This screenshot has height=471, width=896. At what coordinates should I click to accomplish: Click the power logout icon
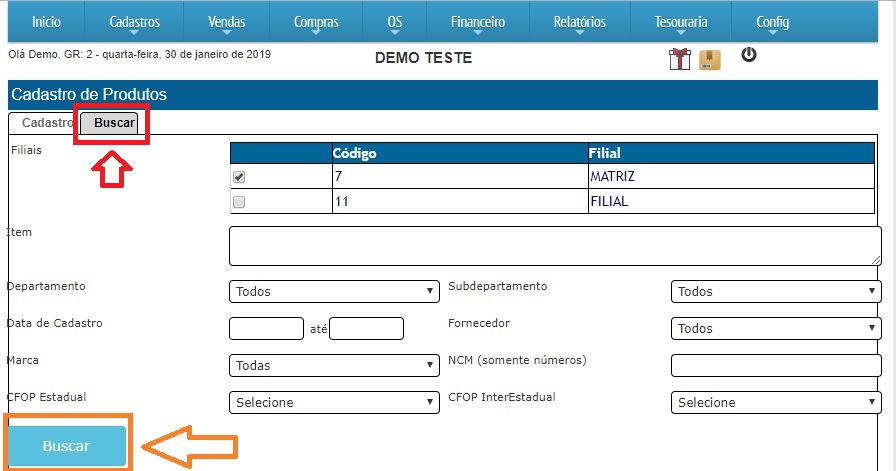(x=748, y=54)
